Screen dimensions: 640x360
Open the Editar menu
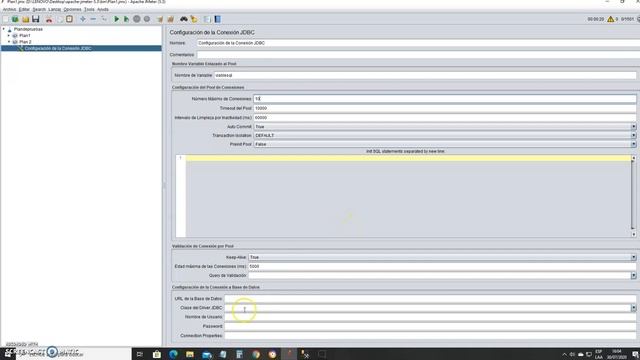[24, 9]
